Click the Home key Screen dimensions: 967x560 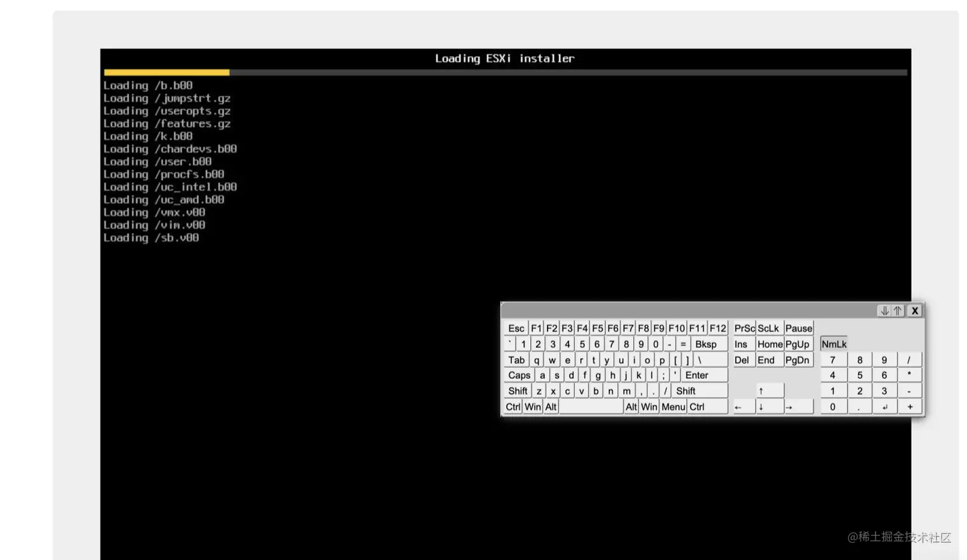coord(770,344)
